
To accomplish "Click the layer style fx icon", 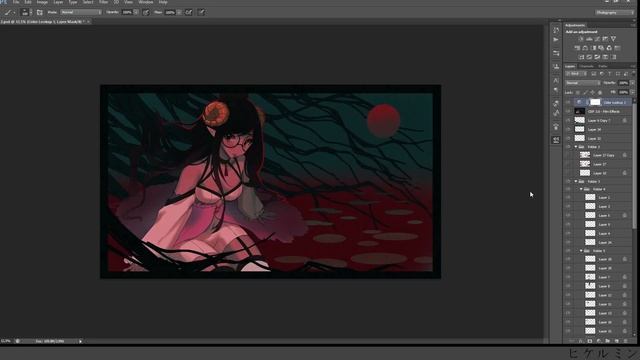I will click(x=580, y=341).
